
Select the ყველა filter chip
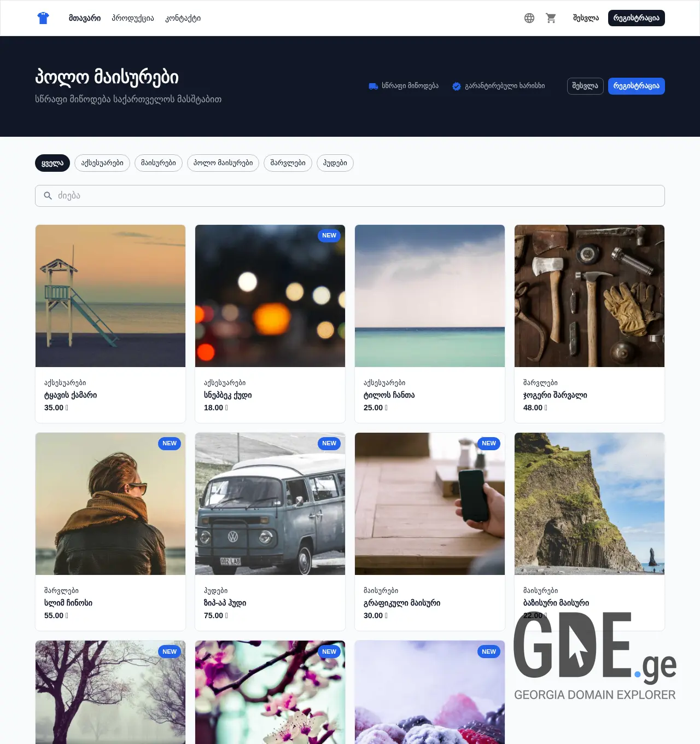[52, 163]
